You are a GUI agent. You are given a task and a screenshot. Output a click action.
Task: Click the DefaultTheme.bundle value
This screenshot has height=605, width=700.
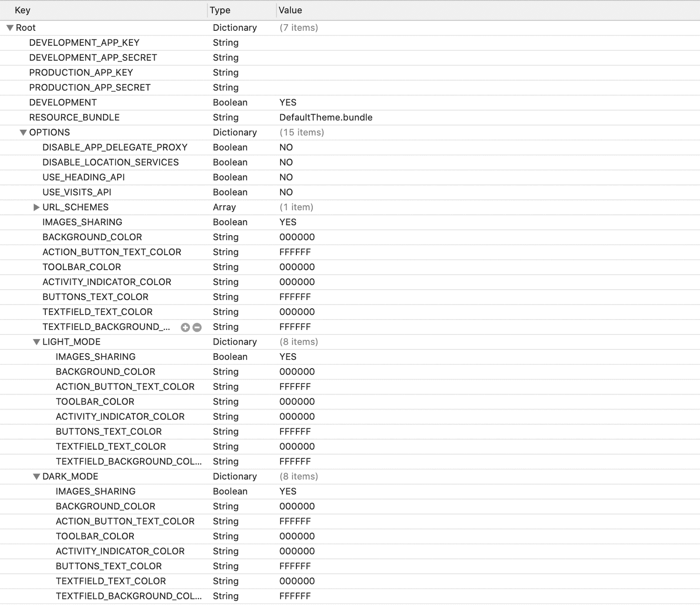coord(326,118)
